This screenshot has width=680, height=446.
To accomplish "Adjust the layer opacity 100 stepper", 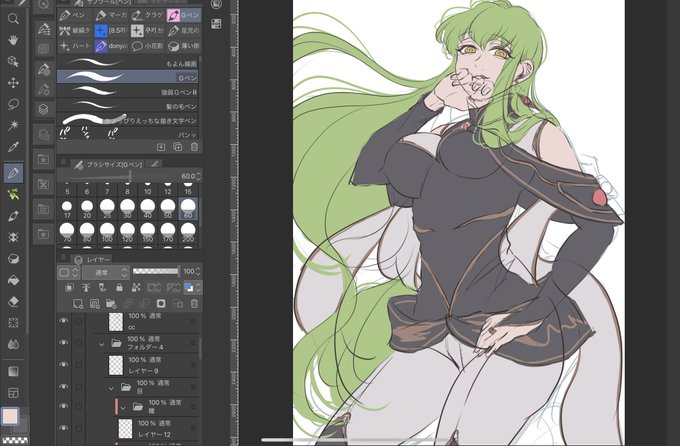I will point(198,272).
